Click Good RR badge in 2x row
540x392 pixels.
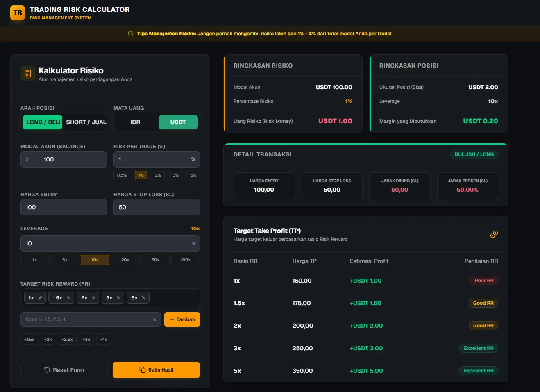click(483, 326)
